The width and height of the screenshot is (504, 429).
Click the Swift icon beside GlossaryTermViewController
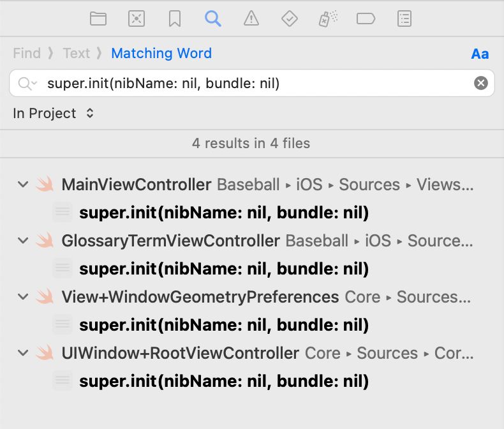coord(45,240)
